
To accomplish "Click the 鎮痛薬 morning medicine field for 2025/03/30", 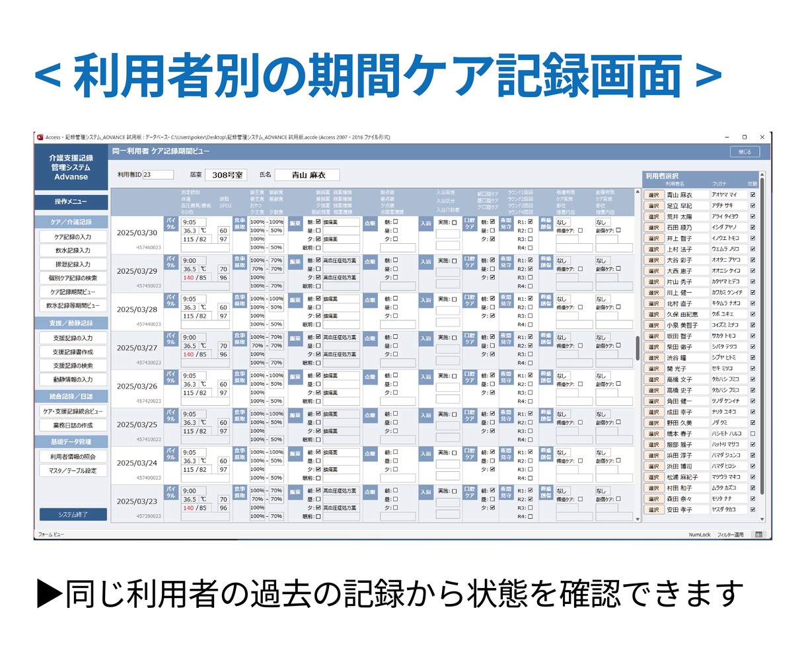I will 341,222.
